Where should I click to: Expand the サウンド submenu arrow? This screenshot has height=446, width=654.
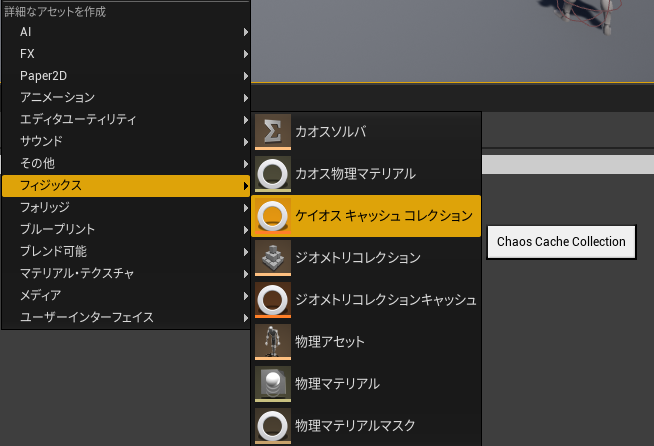(246, 142)
